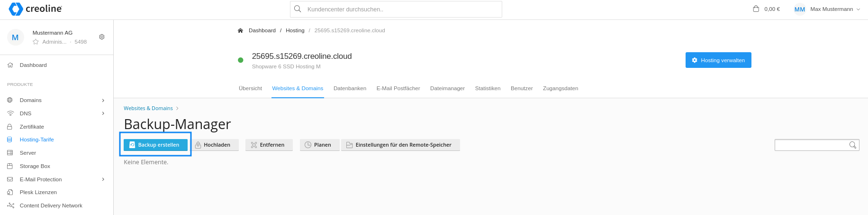Click the Planen toolbar button
The image size is (868, 215).
[x=319, y=145]
